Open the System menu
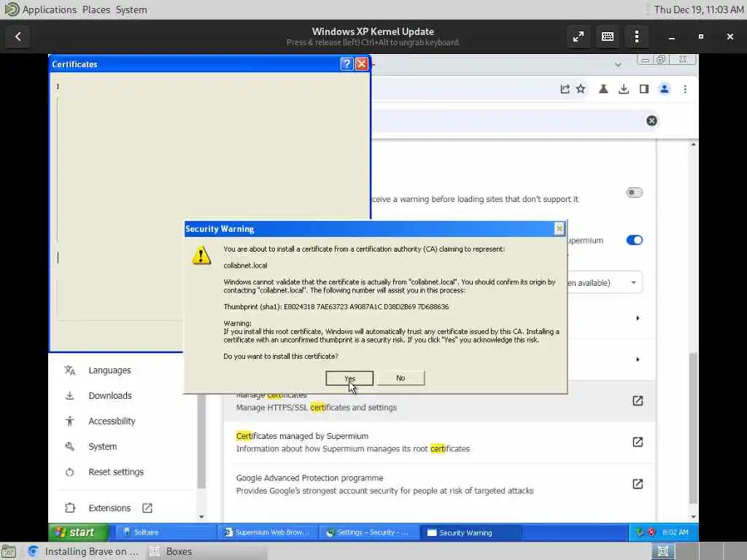 point(131,9)
